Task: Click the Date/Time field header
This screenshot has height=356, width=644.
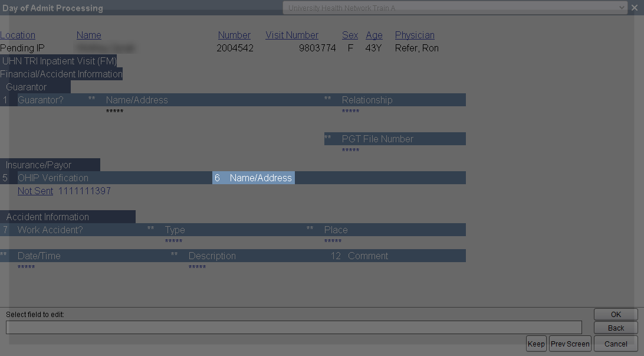Action: pyautogui.click(x=39, y=256)
